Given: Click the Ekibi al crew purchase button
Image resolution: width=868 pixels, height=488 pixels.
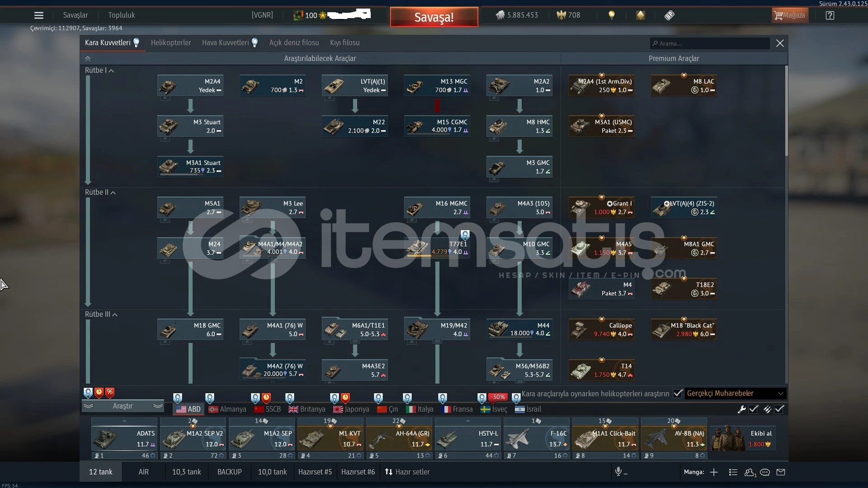Looking at the screenshot, I should (x=743, y=438).
